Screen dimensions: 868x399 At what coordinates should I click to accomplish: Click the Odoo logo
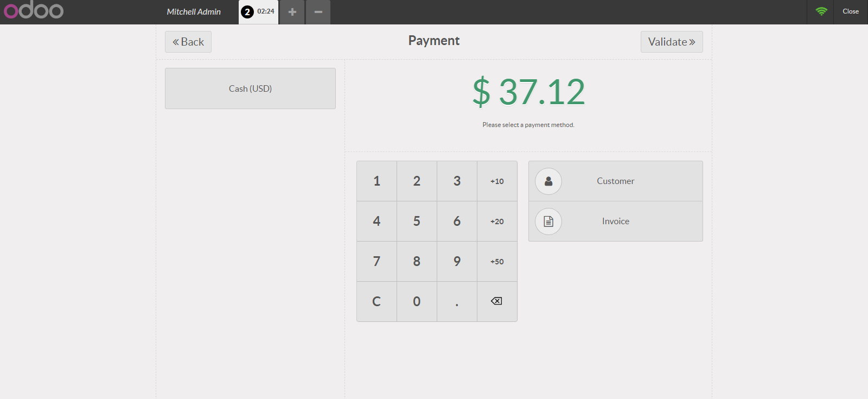(34, 11)
